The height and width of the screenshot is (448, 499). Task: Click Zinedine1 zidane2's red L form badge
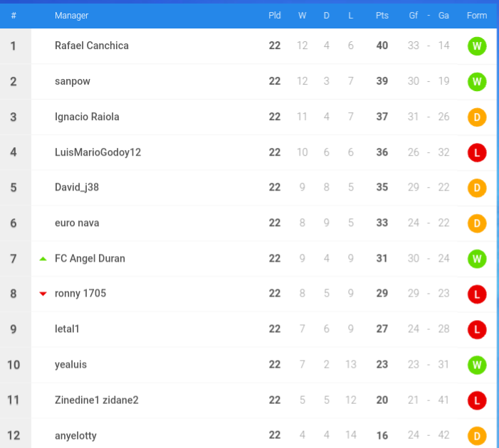[477, 400]
